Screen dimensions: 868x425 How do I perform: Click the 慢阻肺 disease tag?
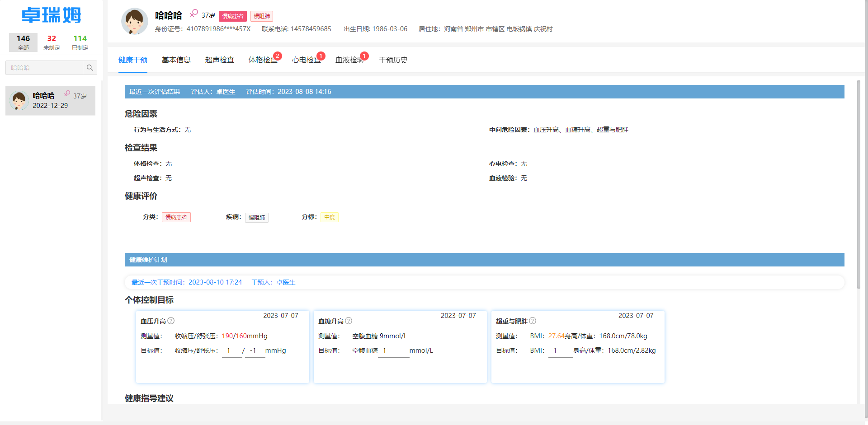click(x=257, y=217)
